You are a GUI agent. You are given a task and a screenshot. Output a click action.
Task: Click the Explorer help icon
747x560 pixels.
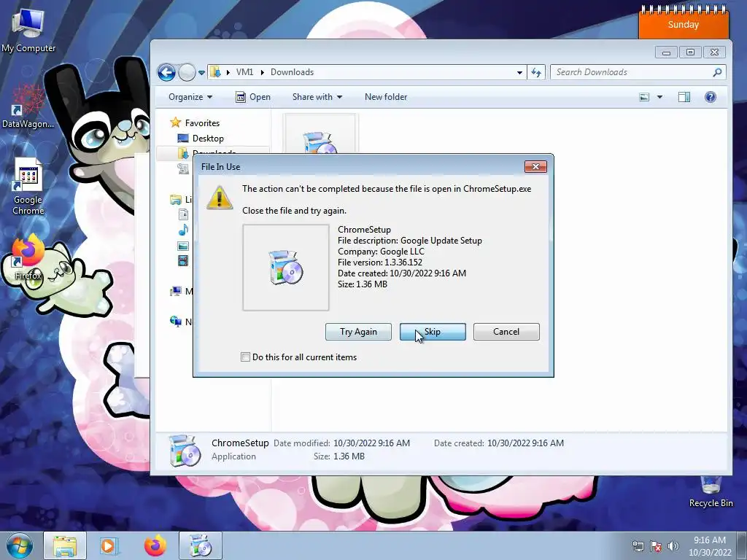tap(710, 97)
